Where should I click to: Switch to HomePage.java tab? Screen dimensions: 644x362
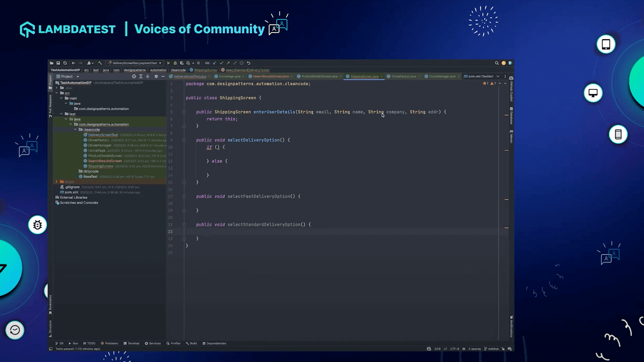tap(229, 76)
